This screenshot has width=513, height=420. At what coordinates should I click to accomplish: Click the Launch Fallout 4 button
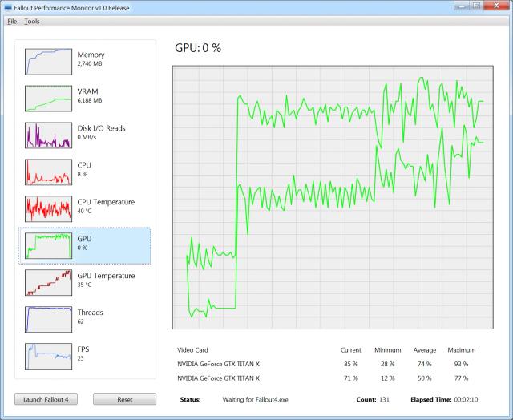tap(46, 399)
